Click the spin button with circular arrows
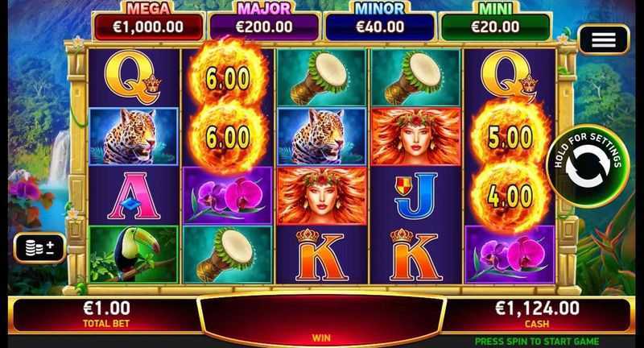644x348 pixels. (x=588, y=167)
